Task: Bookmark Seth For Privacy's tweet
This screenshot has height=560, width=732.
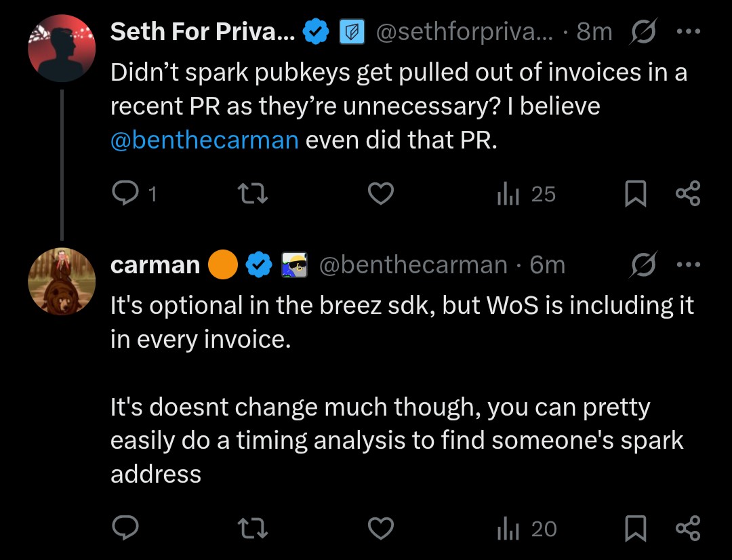Action: pyautogui.click(x=634, y=195)
